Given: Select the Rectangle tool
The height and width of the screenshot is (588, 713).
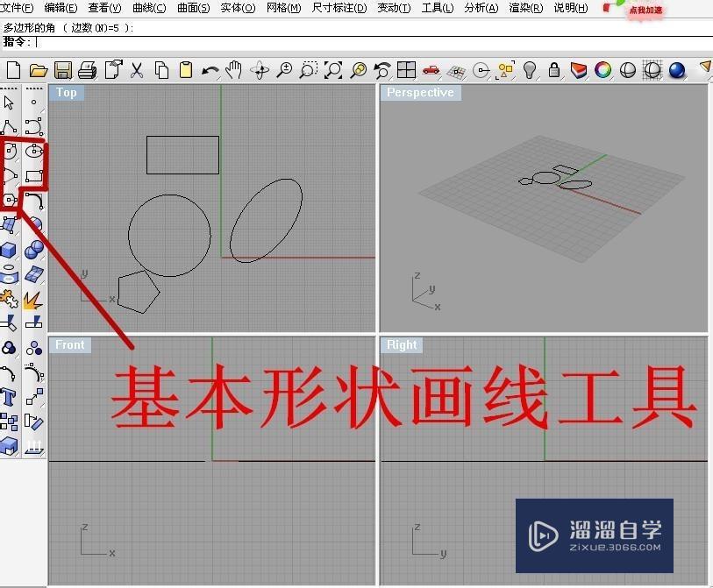Looking at the screenshot, I should (x=34, y=175).
